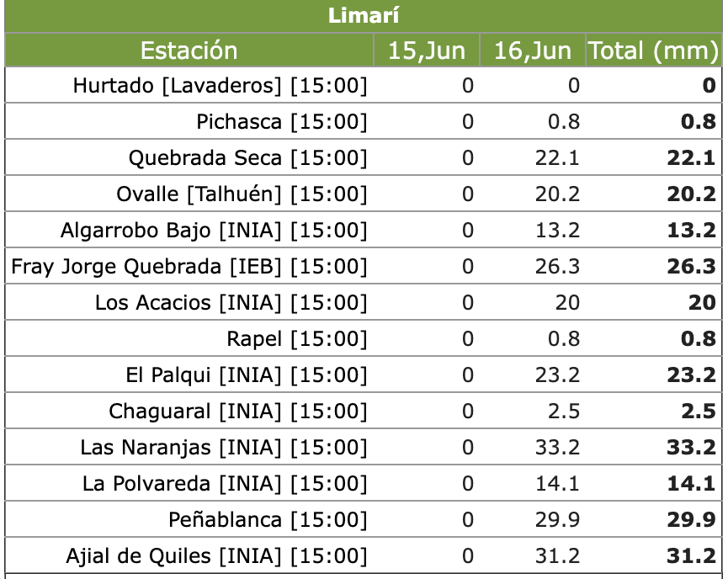
Task: Click the Limarí table title
Action: [363, 16]
